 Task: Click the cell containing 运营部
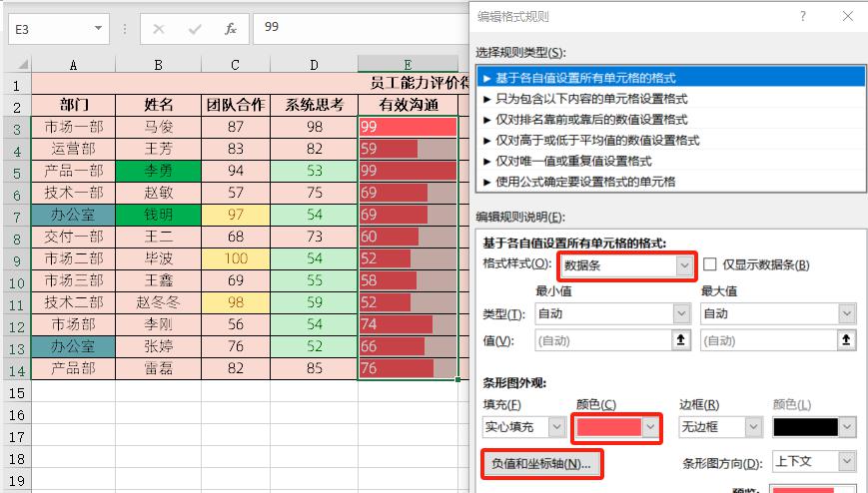pyautogui.click(x=74, y=149)
